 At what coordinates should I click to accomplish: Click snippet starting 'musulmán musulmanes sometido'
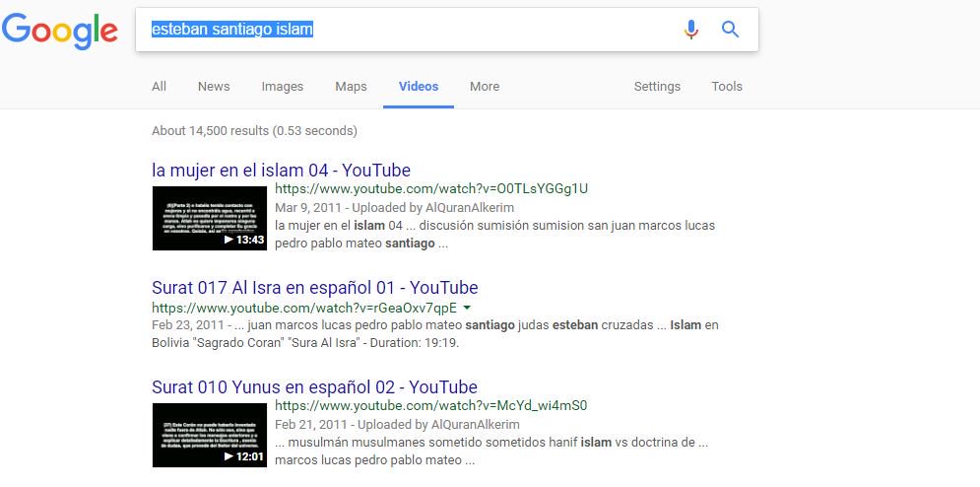[491, 452]
